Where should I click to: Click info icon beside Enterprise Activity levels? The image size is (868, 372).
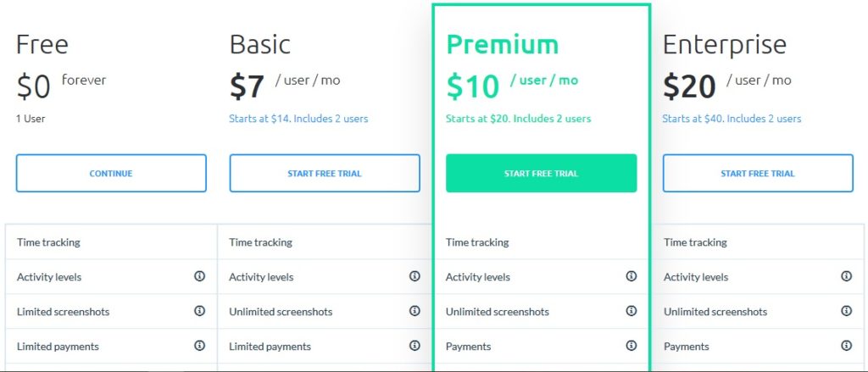pyautogui.click(x=847, y=276)
